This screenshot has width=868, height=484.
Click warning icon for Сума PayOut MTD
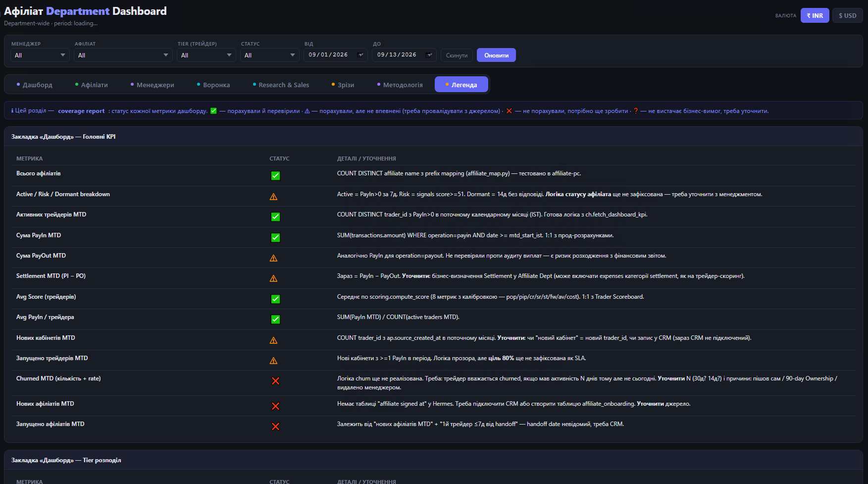[x=273, y=258]
